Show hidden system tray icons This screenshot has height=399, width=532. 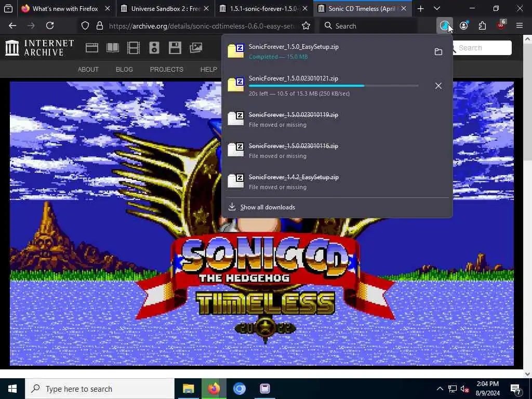pos(440,389)
